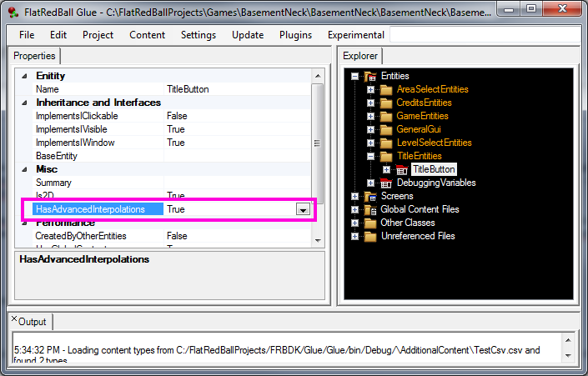This screenshot has height=376, width=588.
Task: Open the File menu
Action: click(x=27, y=35)
